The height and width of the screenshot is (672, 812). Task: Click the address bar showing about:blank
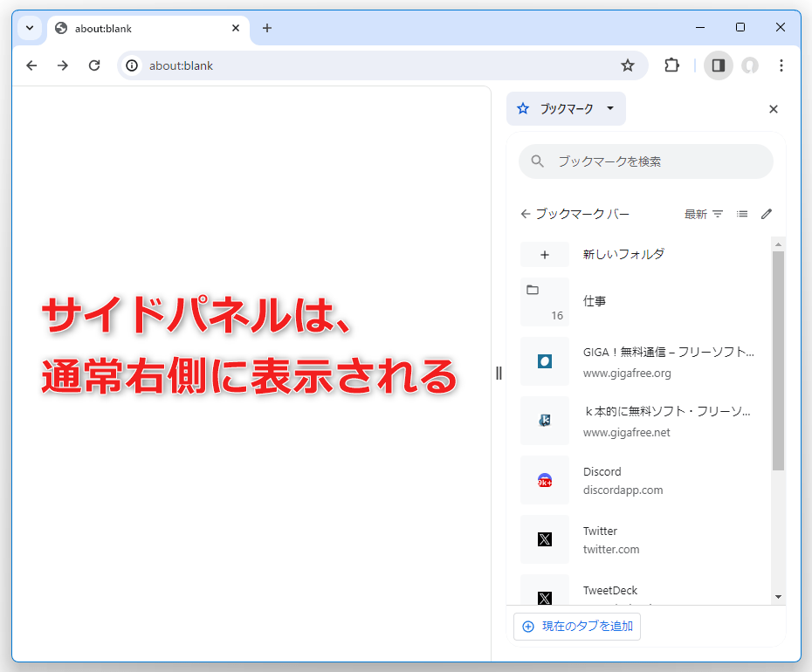pos(382,65)
